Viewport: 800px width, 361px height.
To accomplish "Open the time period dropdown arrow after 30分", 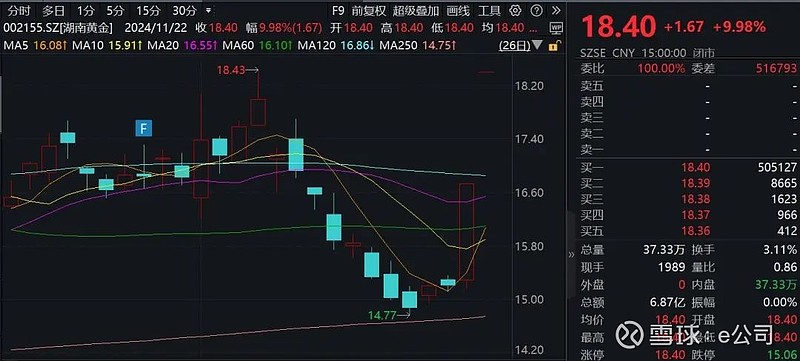I will click(x=208, y=10).
